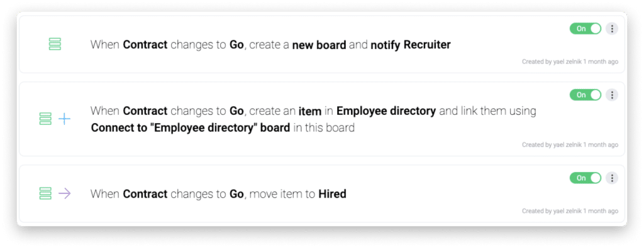Viewport: 644px width, 248px height.
Task: Select the bold 'new board' field in first automation
Action: pos(319,45)
